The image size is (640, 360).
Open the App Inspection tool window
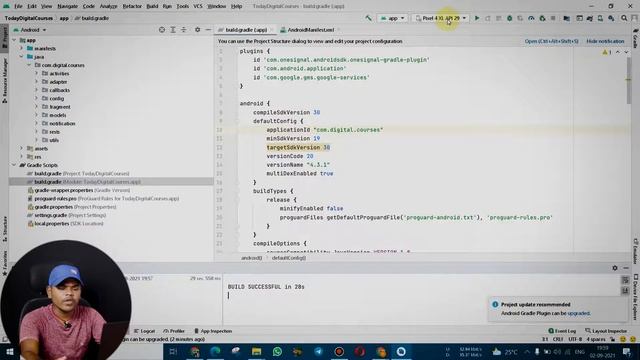click(213, 331)
